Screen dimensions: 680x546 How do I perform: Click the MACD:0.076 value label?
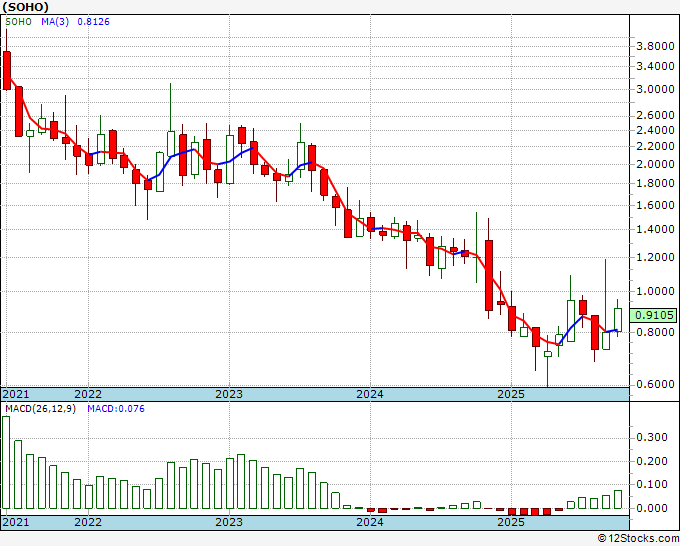(x=116, y=409)
